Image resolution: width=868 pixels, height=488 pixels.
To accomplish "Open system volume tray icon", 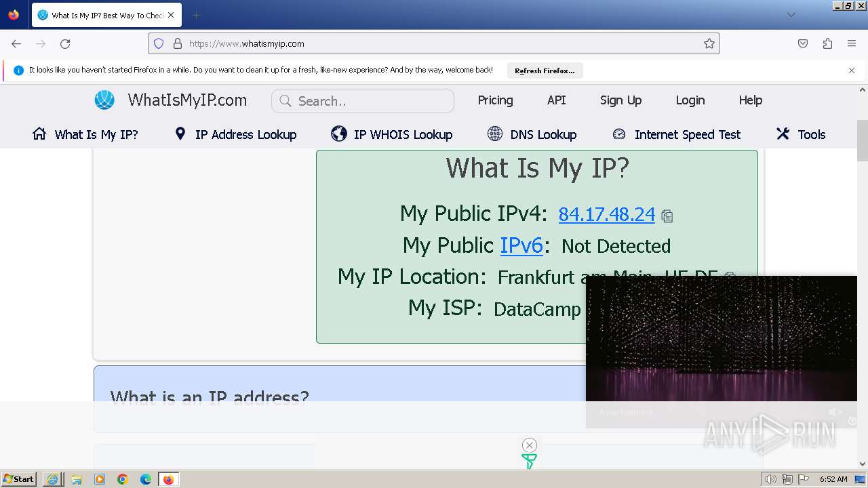I will tap(770, 479).
